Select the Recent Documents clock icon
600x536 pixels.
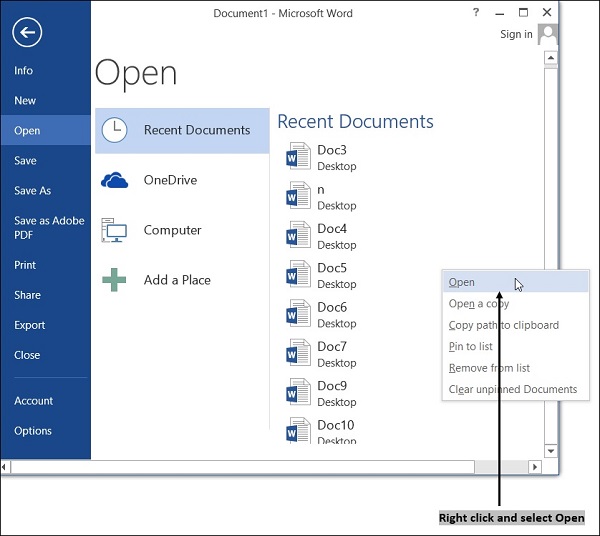115,130
